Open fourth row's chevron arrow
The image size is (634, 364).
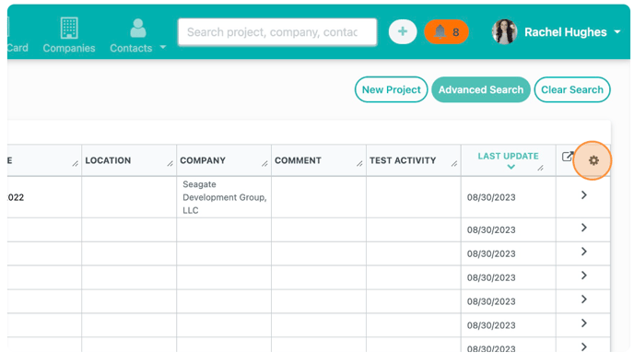point(584,276)
